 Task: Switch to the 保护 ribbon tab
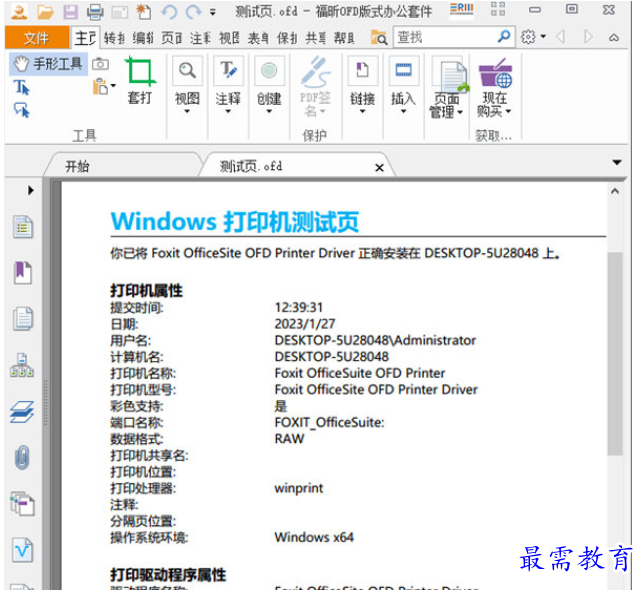pos(287,38)
